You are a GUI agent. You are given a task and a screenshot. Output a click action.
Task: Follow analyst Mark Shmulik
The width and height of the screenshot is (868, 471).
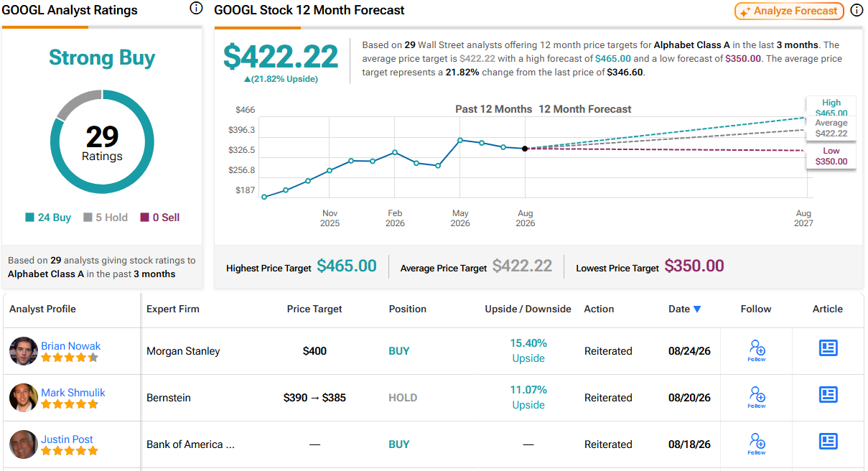coord(757,398)
